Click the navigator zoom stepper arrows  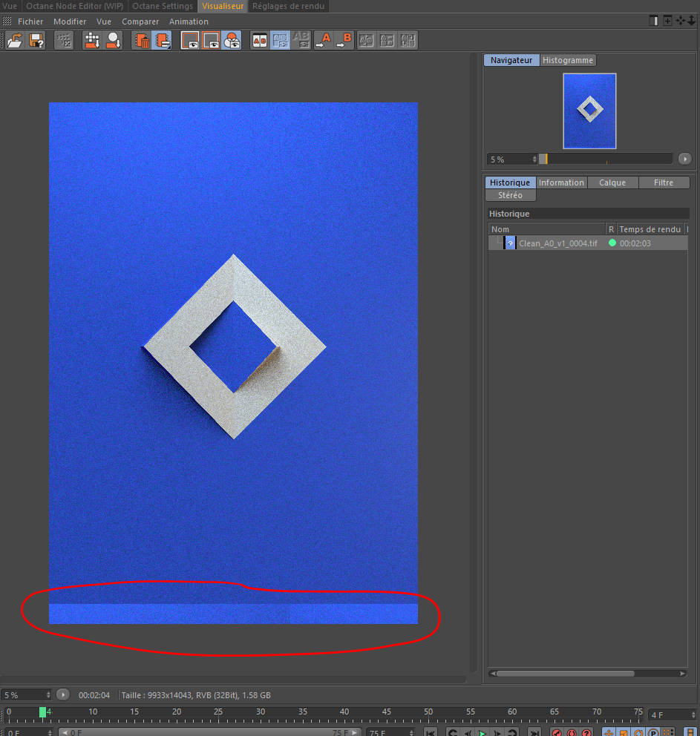[x=534, y=160]
